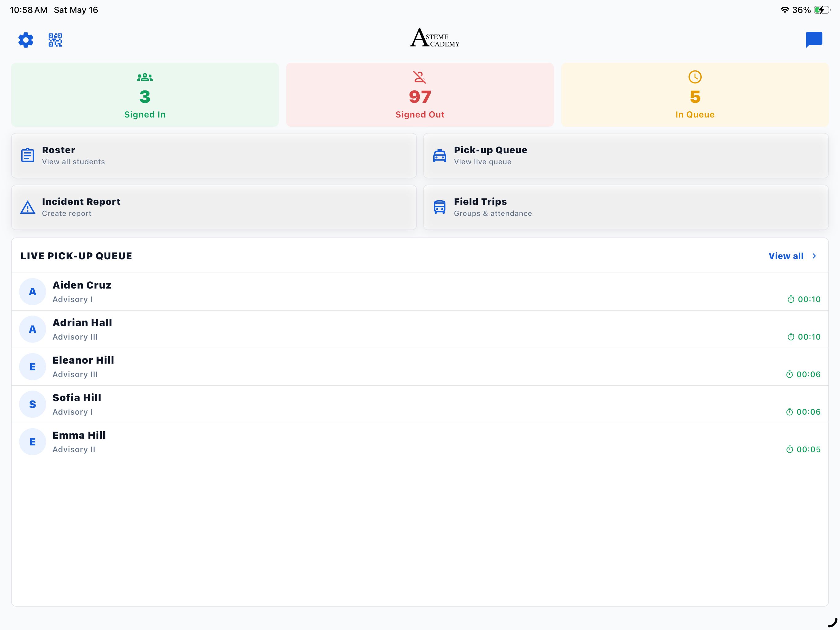Open the QR code scanner icon
Viewport: 840px width, 630px height.
[55, 40]
